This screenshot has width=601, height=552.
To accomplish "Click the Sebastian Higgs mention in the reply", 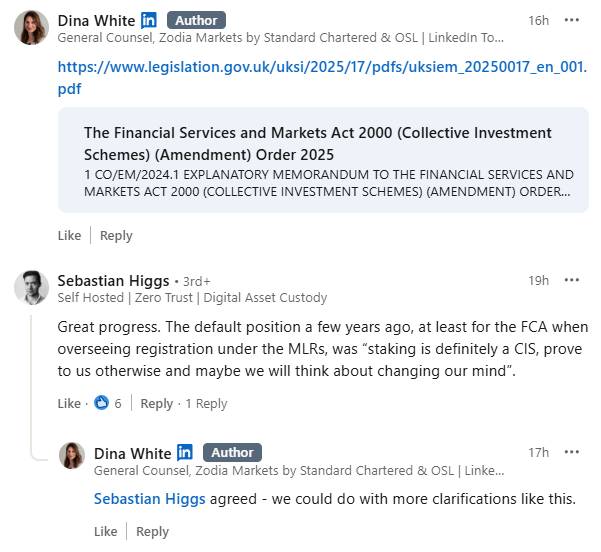I will (x=149, y=499).
